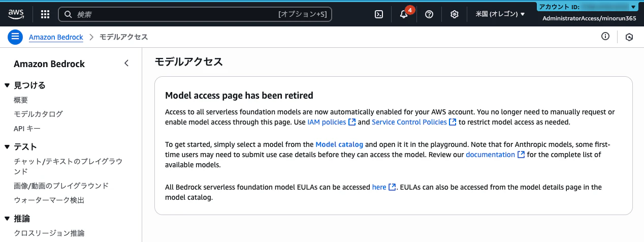Click the モデルアクセス page heading
644x242 pixels.
coord(188,62)
